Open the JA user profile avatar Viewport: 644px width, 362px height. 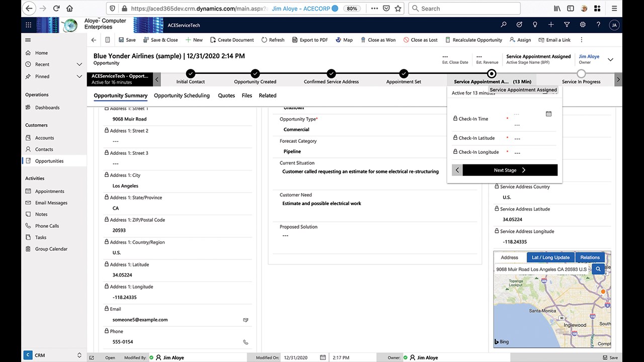tap(614, 25)
